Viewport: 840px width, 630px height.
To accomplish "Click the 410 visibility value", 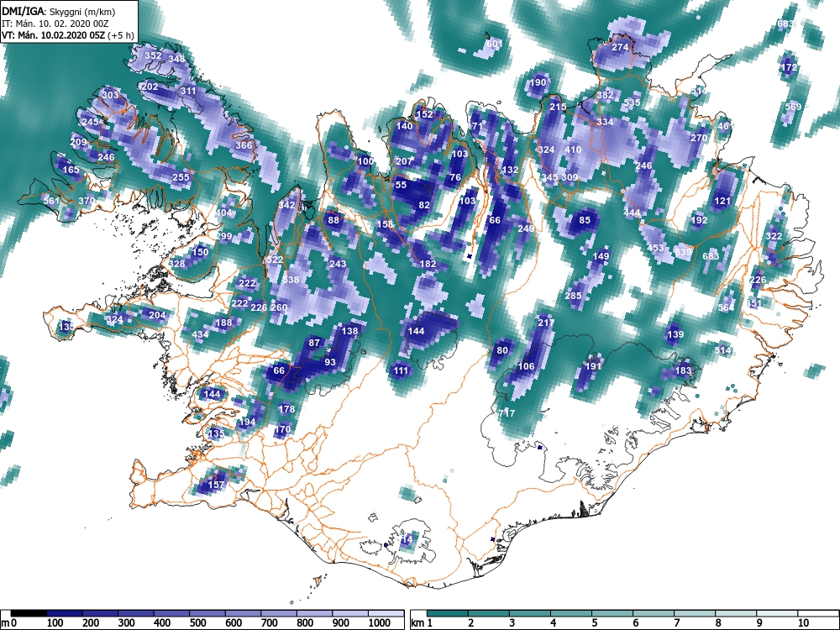I will click(573, 150).
